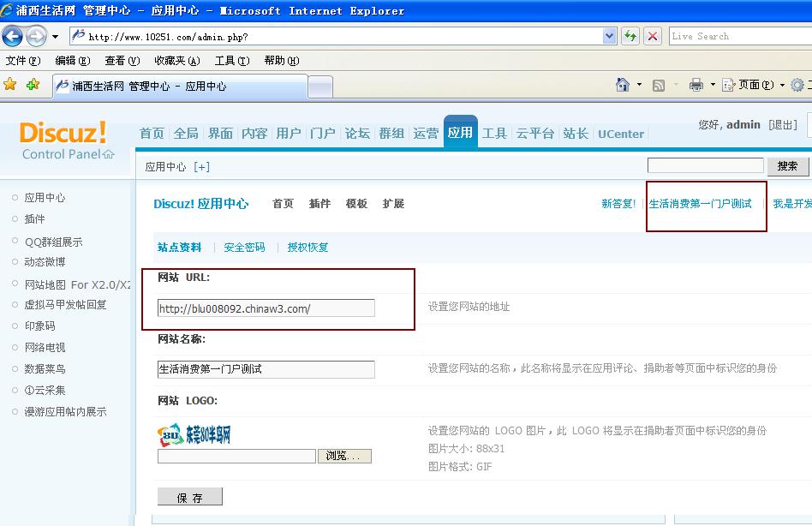Open the 站长 navigation tab
This screenshot has height=526, width=812.
tap(576, 134)
